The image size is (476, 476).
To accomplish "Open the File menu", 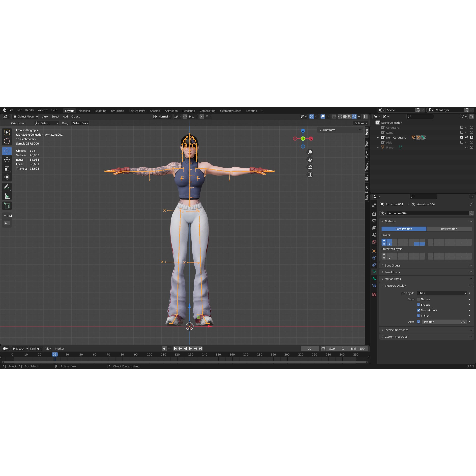I will [x=11, y=110].
